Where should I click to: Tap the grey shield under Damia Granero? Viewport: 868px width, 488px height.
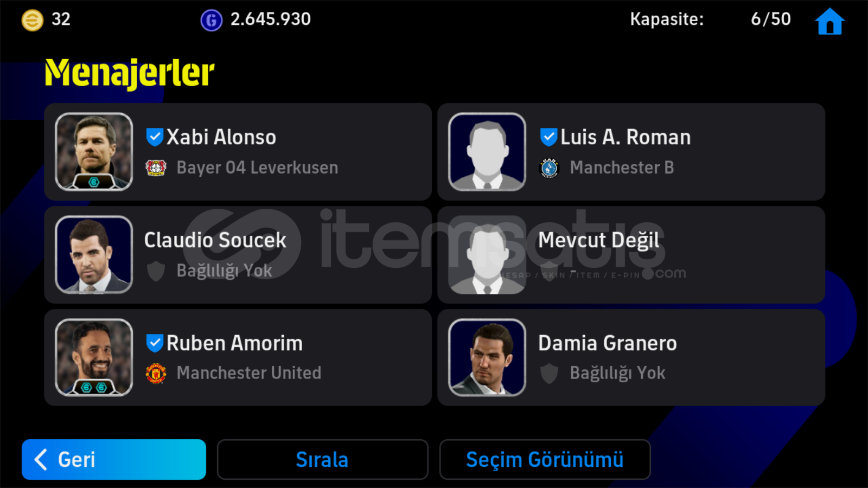tap(549, 373)
